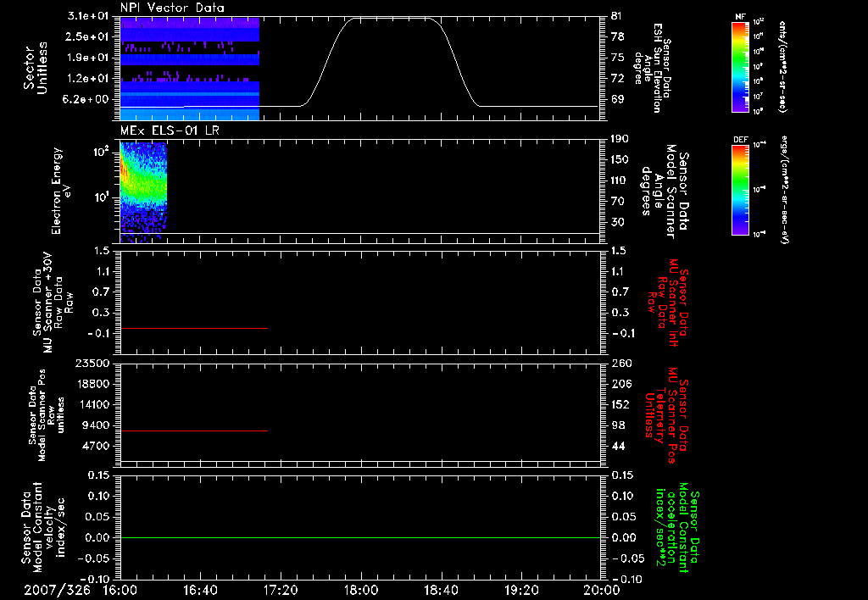Select the "Model Scanner Pos Raw unitless" axis title
868x600 pixels.
(47, 415)
